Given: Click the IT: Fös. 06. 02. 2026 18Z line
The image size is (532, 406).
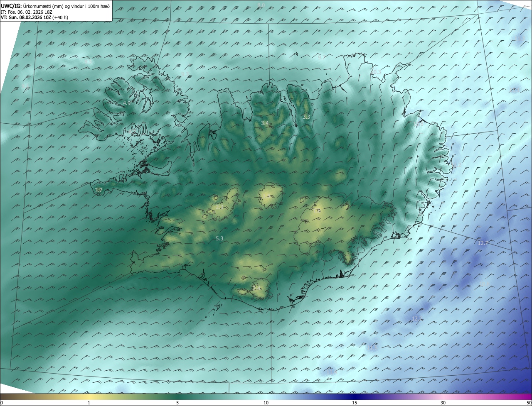Looking at the screenshot, I should (27, 12).
